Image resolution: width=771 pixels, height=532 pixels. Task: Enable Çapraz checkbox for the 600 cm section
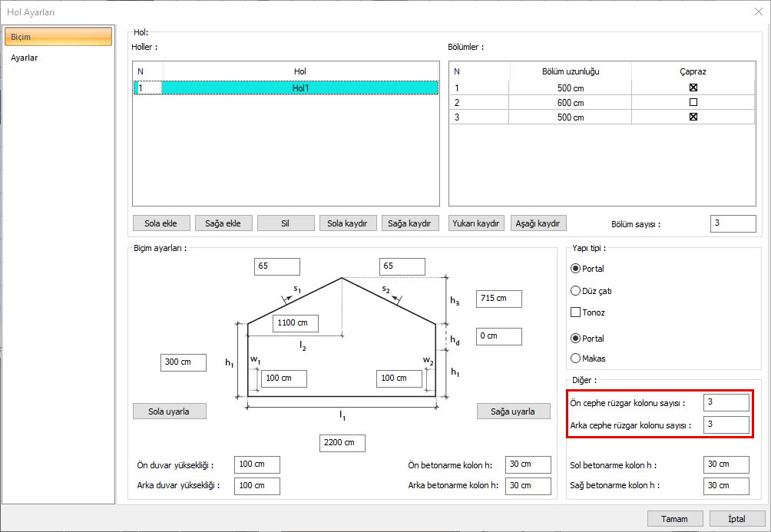point(693,102)
